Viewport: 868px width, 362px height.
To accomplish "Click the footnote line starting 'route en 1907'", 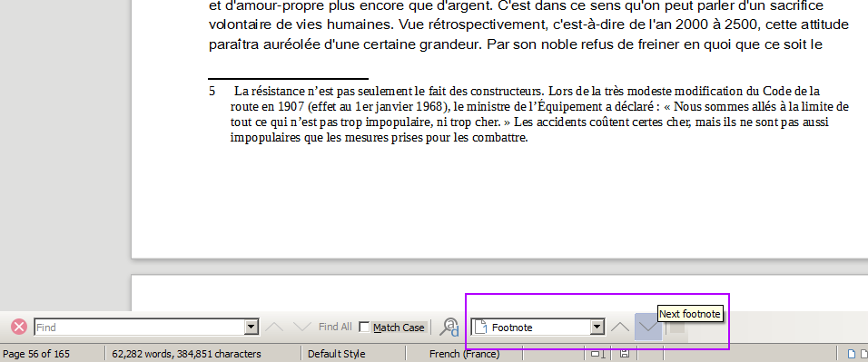I will point(539,106).
